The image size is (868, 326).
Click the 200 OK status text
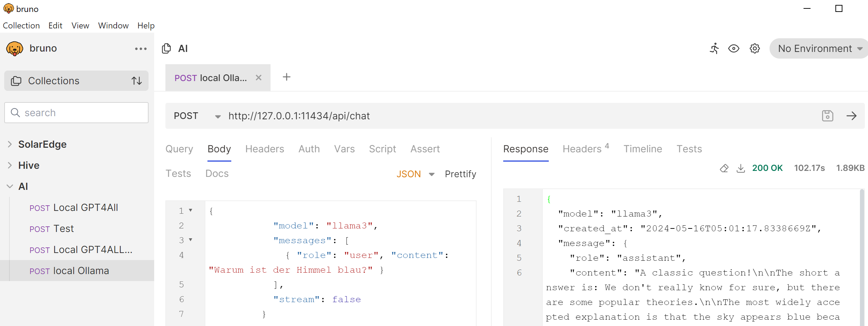pos(767,168)
